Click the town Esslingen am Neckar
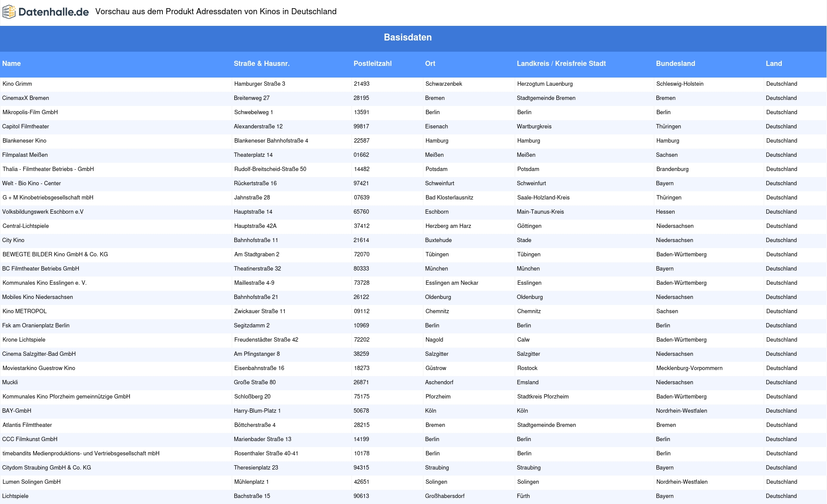 (x=452, y=283)
